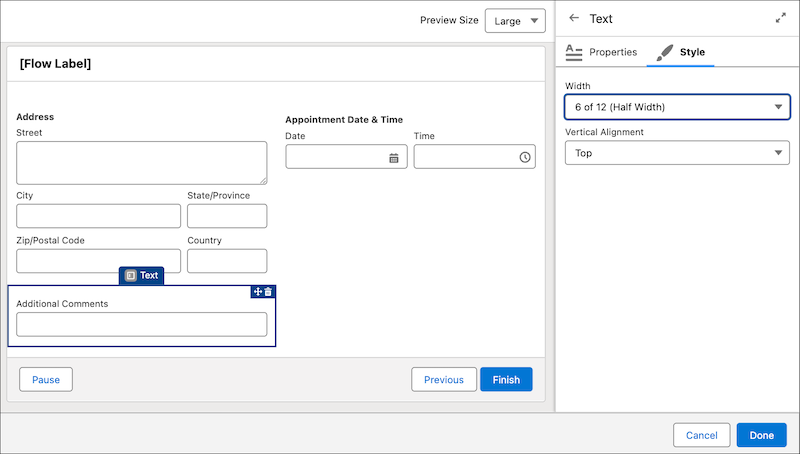The width and height of the screenshot is (800, 454).
Task: Click the Text component badge icon
Action: pyautogui.click(x=131, y=275)
